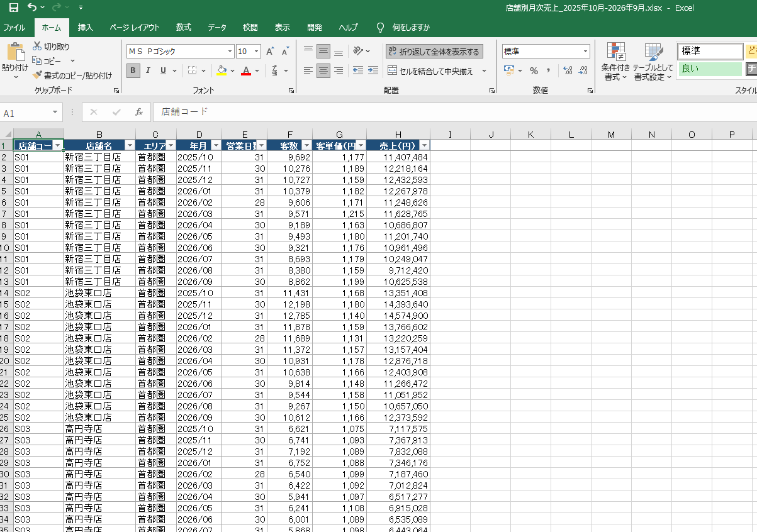
Task: Toggle Underline formatting
Action: (x=164, y=70)
